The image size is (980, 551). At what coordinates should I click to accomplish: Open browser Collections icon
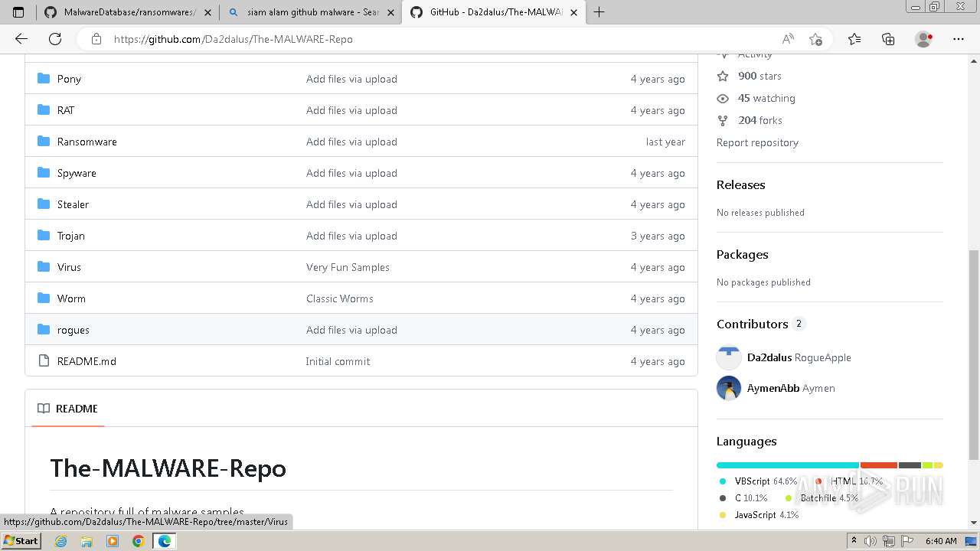tap(888, 39)
